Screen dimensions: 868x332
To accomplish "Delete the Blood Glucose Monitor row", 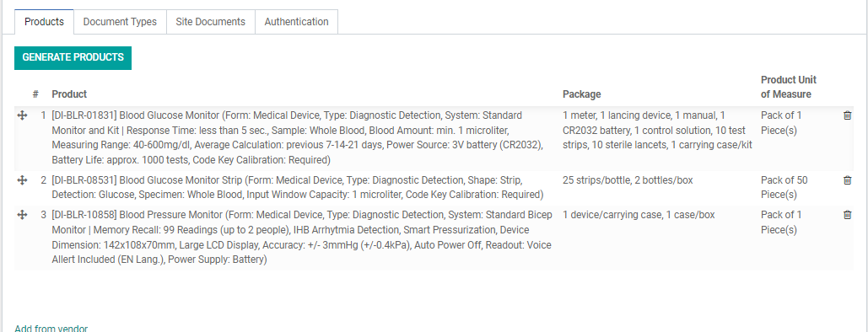I will (847, 115).
